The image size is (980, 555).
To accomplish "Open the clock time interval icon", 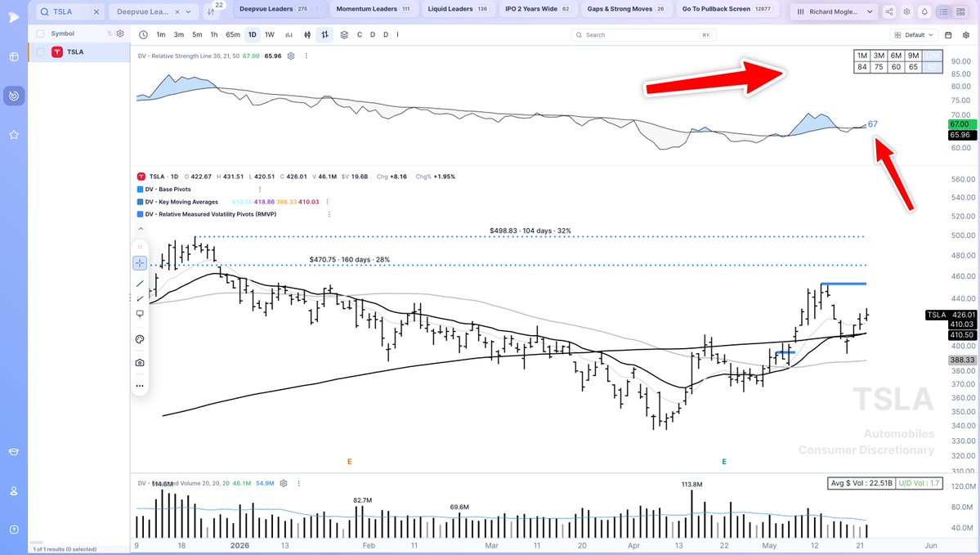I will click(x=143, y=35).
